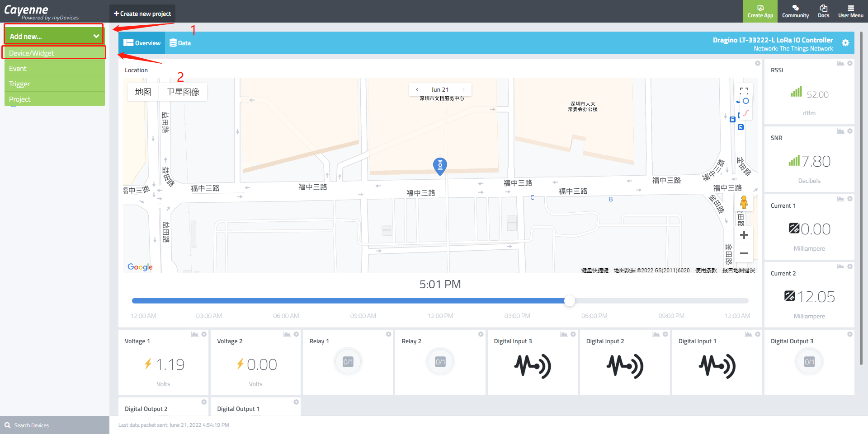
Task: Open Digital Input 1 settings gear
Action: (x=758, y=334)
